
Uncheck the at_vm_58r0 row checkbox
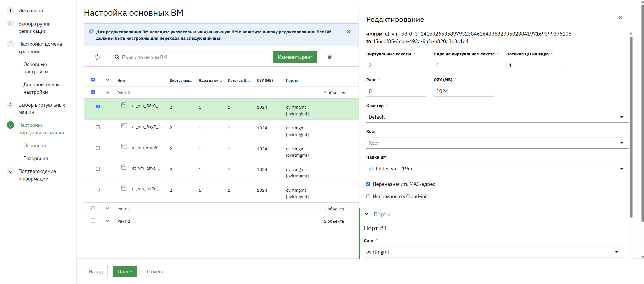tap(98, 106)
